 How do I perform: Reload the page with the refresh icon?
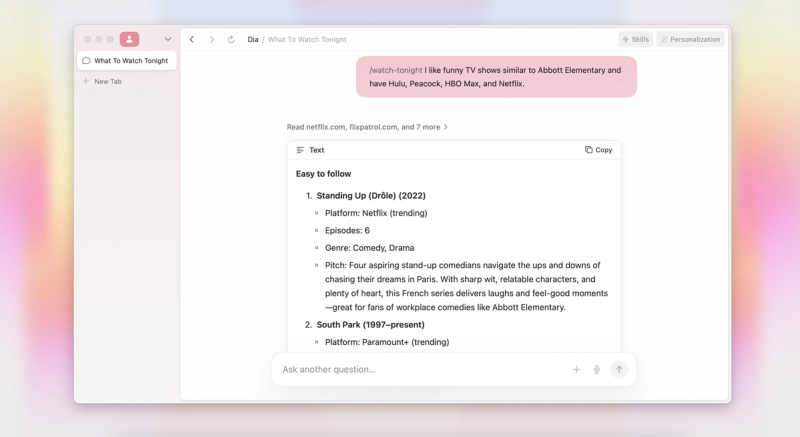coord(231,39)
